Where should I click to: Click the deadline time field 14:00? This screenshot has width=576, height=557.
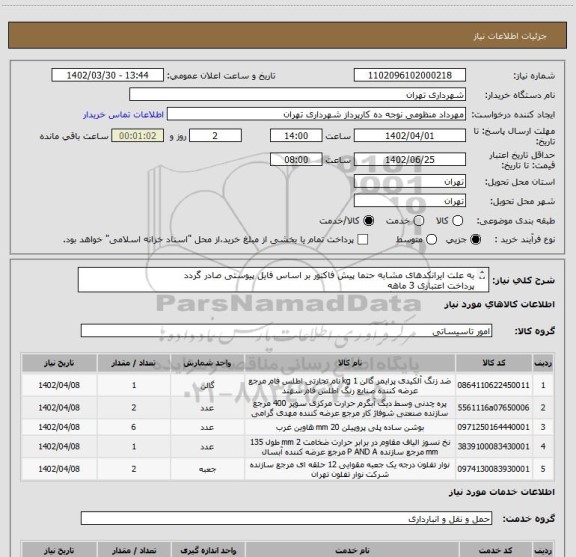(296, 136)
